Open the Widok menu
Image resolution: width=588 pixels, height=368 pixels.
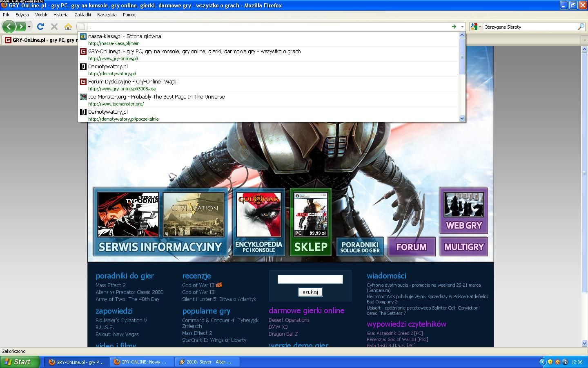(41, 15)
